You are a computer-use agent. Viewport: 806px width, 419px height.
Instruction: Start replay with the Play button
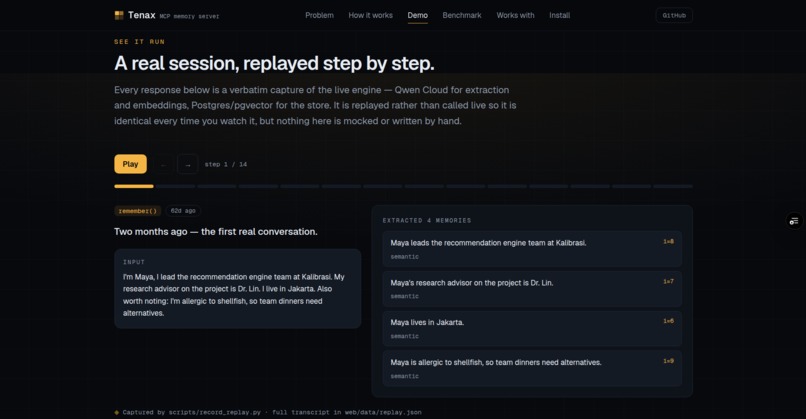[x=130, y=164]
